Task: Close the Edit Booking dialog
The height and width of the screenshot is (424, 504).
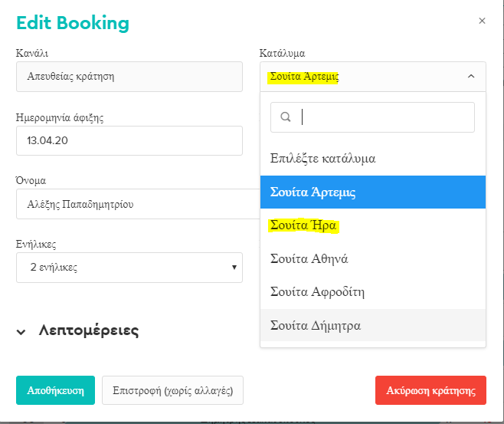Action: click(x=482, y=21)
